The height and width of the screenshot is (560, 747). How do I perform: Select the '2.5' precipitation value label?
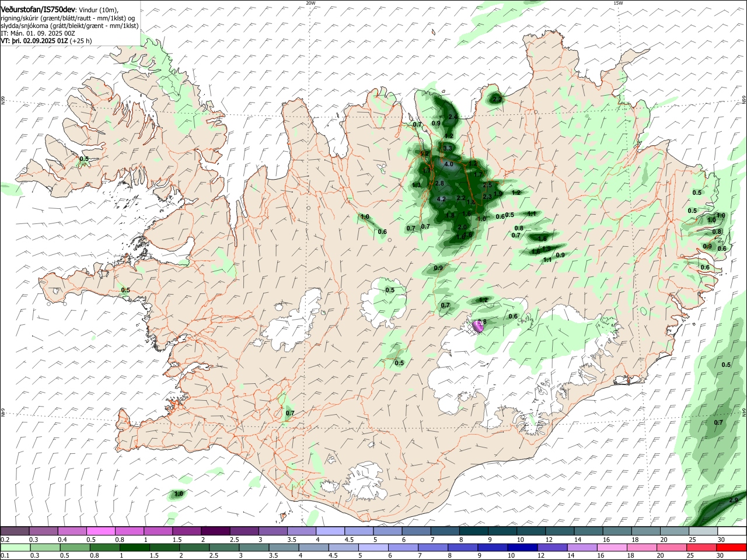pos(488,185)
